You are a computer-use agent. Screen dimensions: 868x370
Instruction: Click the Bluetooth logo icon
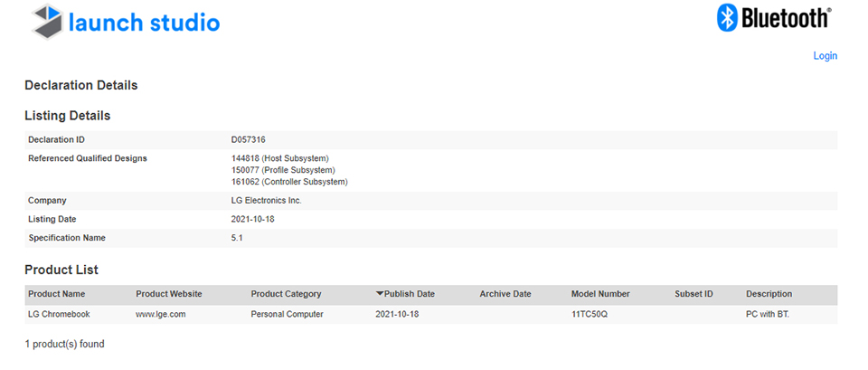point(727,18)
